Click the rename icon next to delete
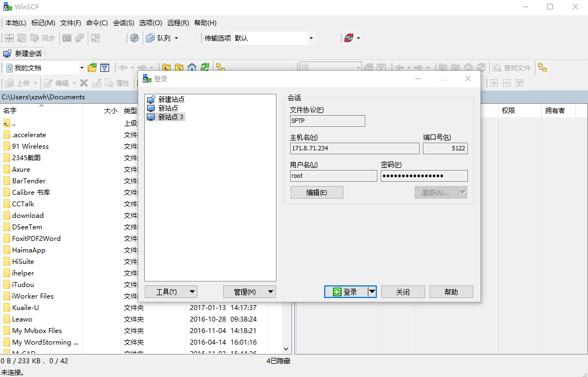 97,83
